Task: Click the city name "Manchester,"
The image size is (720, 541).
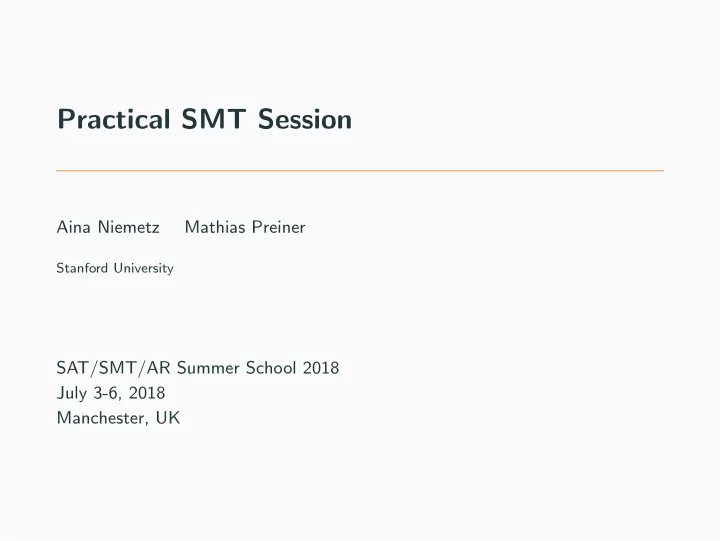Action: 103,418
